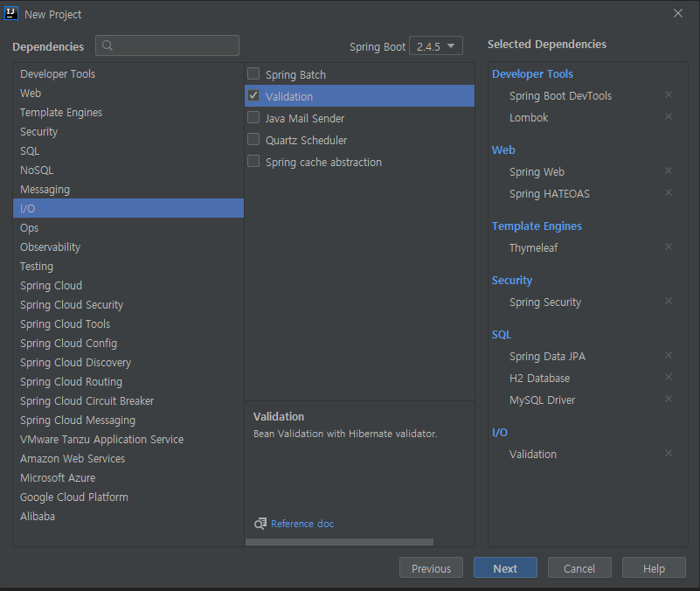Image resolution: width=700 pixels, height=591 pixels.
Task: Remove Spring Boot DevTools from selected dependencies
Action: (x=669, y=94)
